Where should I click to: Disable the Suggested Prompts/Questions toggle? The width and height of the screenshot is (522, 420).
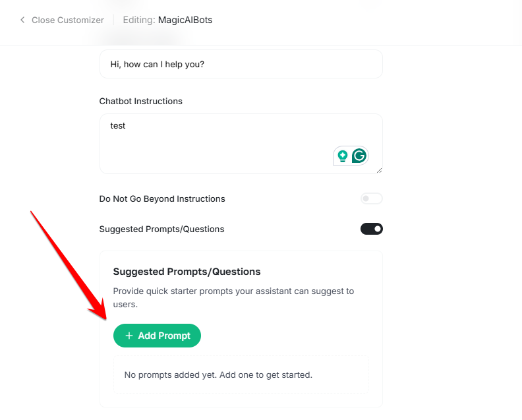371,229
